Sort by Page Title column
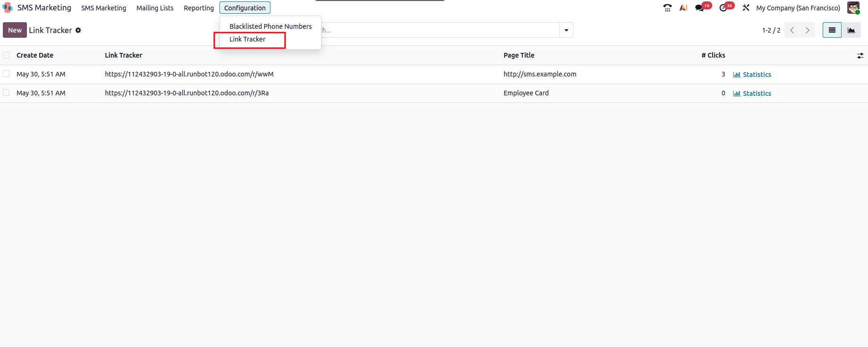Viewport: 868px width, 347px height. click(519, 55)
